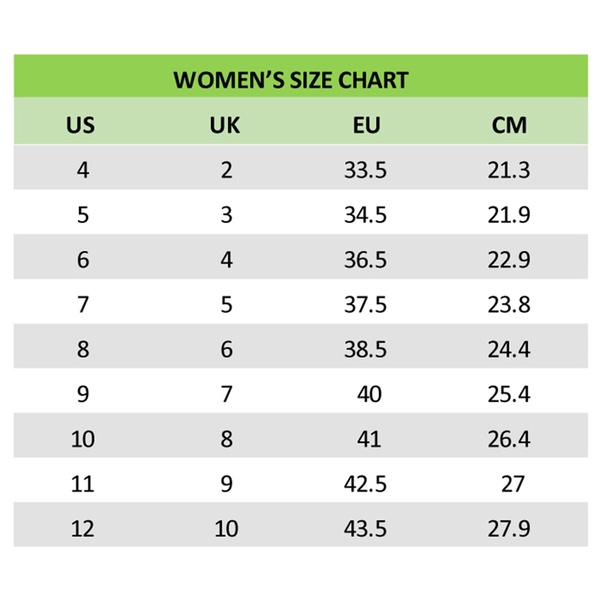Click the CM 22.9 value
Screen dimensions: 600x600
click(x=508, y=260)
